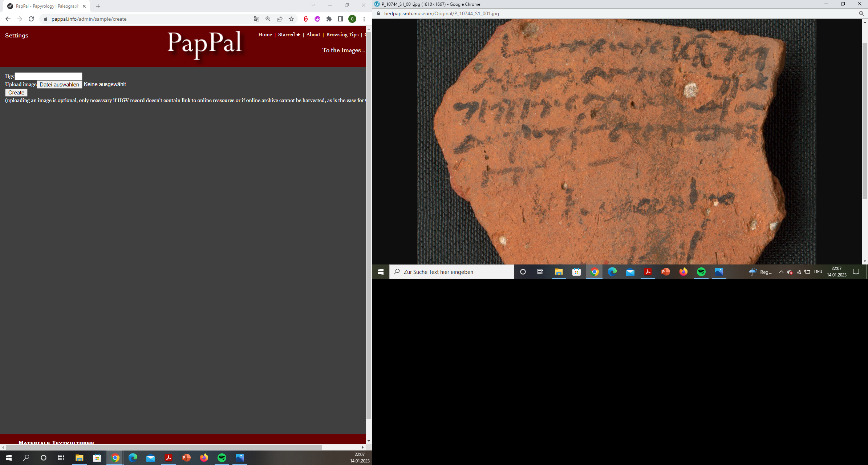
Task: Open the Starred ★ link
Action: coord(289,35)
